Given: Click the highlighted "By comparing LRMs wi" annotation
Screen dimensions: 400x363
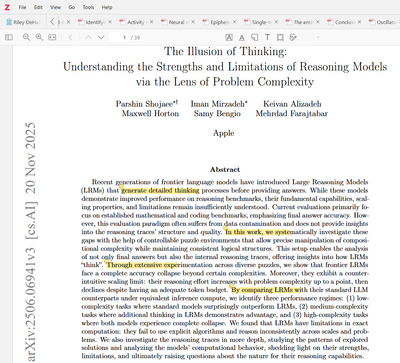Looking at the screenshot, I should (267, 290).
